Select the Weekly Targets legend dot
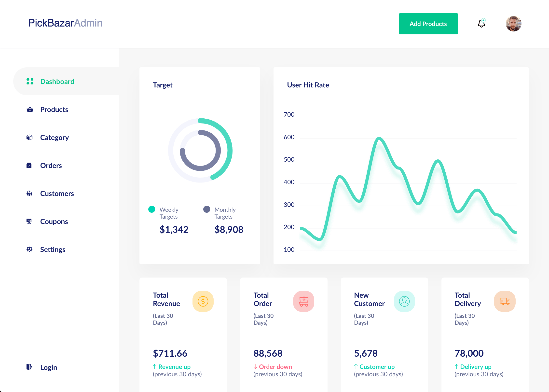 (x=152, y=209)
